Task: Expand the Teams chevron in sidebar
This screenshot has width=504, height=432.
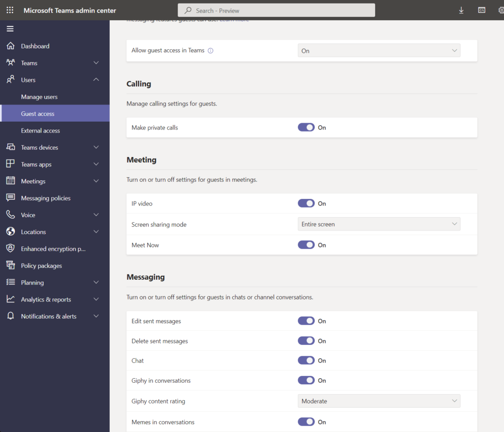Action: tap(96, 63)
